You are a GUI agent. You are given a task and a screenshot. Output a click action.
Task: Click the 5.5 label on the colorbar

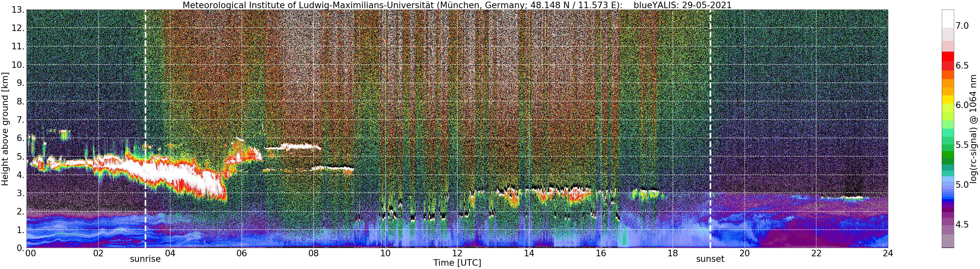(x=962, y=145)
